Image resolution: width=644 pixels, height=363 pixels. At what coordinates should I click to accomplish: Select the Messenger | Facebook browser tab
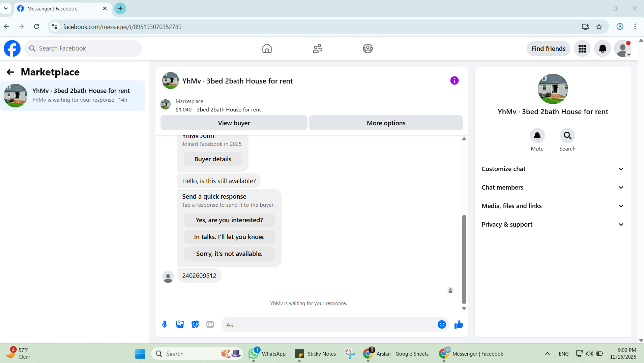(x=62, y=9)
